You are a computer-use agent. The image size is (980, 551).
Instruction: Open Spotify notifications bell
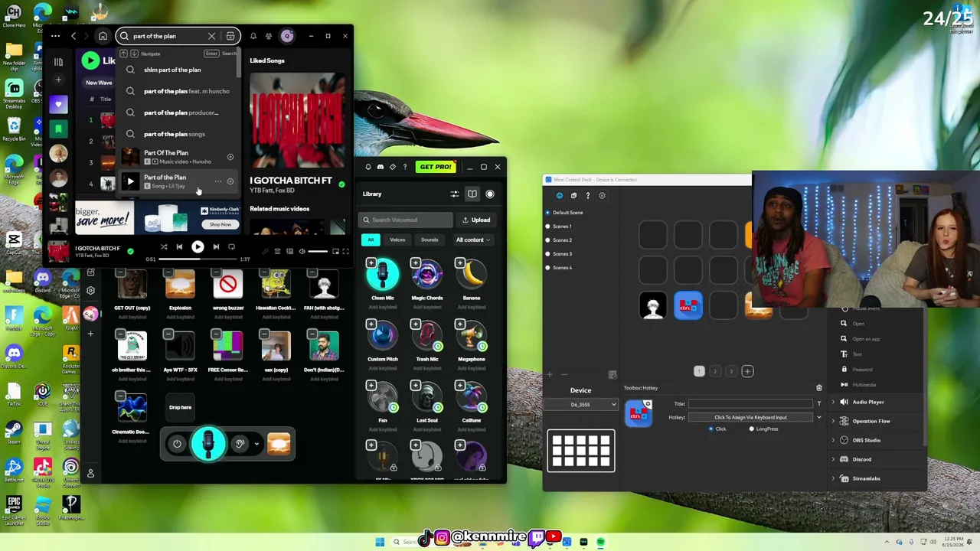pyautogui.click(x=253, y=36)
